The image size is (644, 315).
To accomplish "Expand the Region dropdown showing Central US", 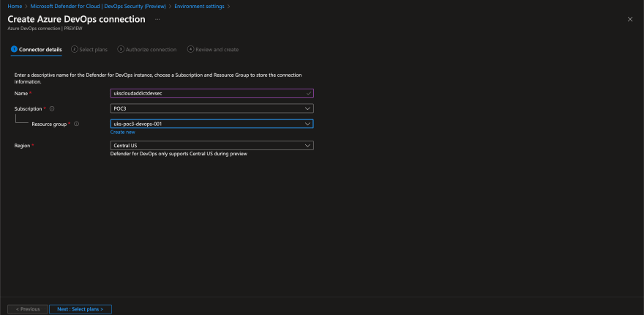I will coord(212,146).
